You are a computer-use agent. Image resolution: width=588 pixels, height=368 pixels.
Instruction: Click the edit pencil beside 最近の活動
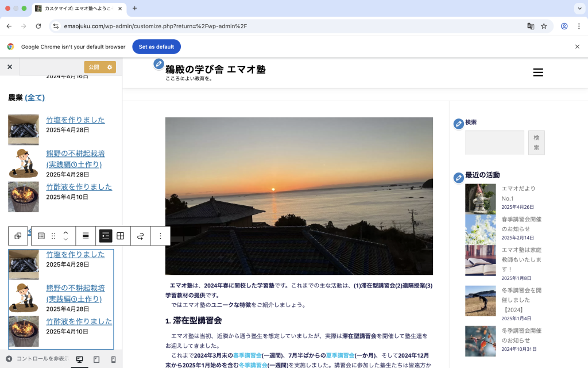[459, 178]
